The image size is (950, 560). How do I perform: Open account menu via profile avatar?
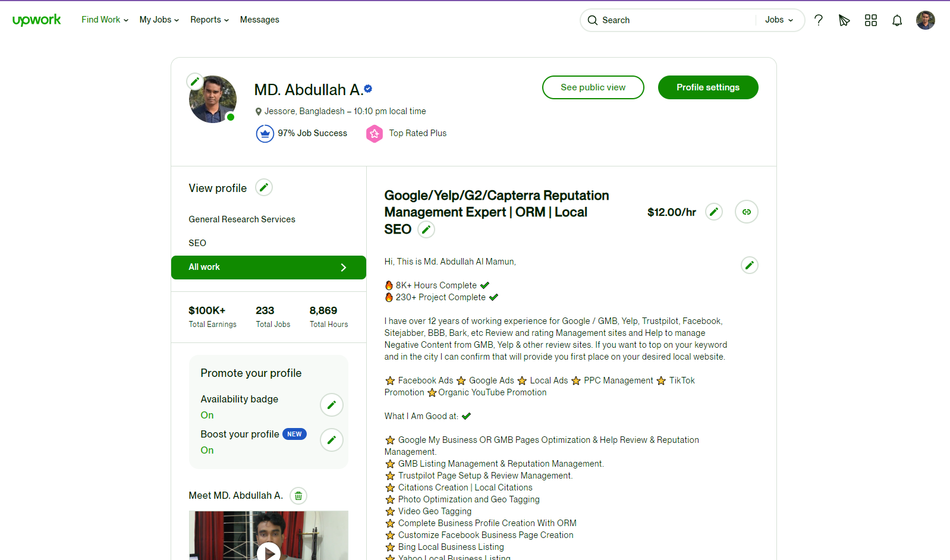pos(926,20)
